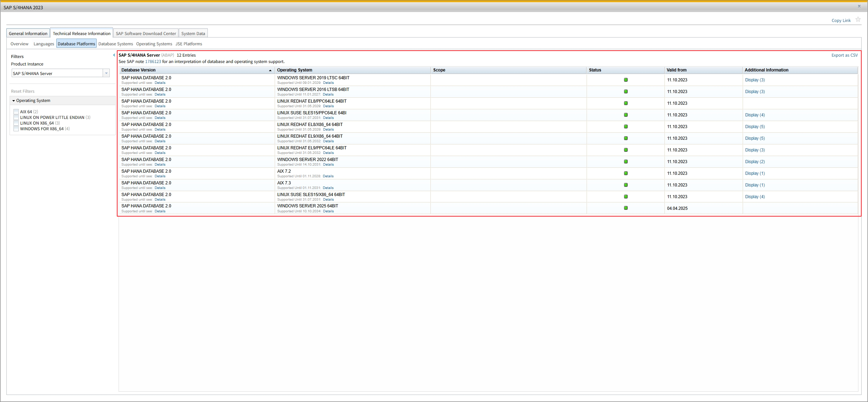Image resolution: width=868 pixels, height=402 pixels.
Task: Close the SAP S/4HANA 2023 dialog
Action: [859, 6]
